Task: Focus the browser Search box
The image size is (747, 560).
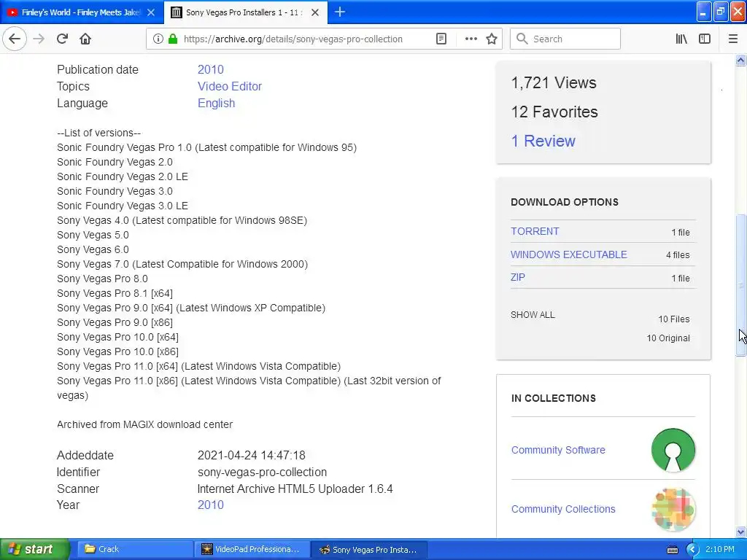Action: [x=565, y=39]
